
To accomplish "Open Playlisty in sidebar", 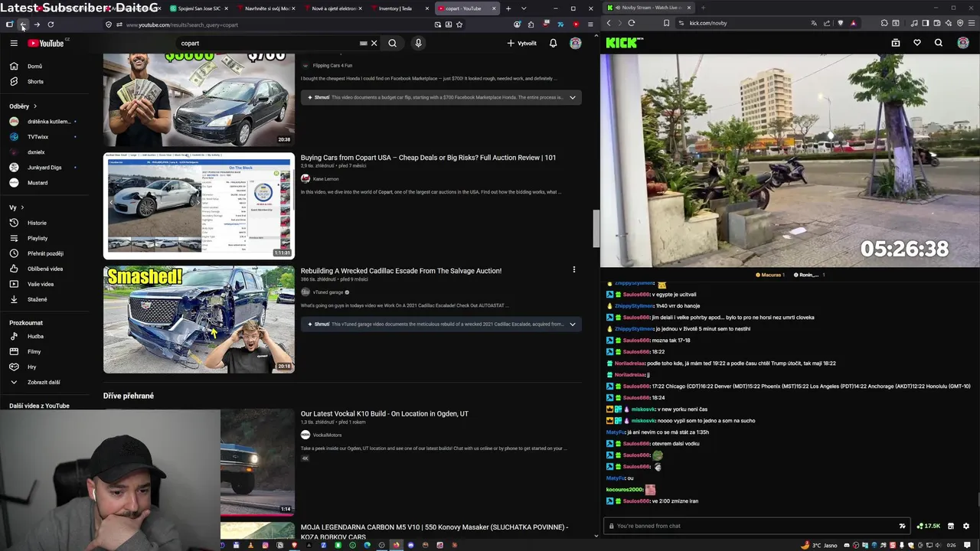I will point(44,238).
